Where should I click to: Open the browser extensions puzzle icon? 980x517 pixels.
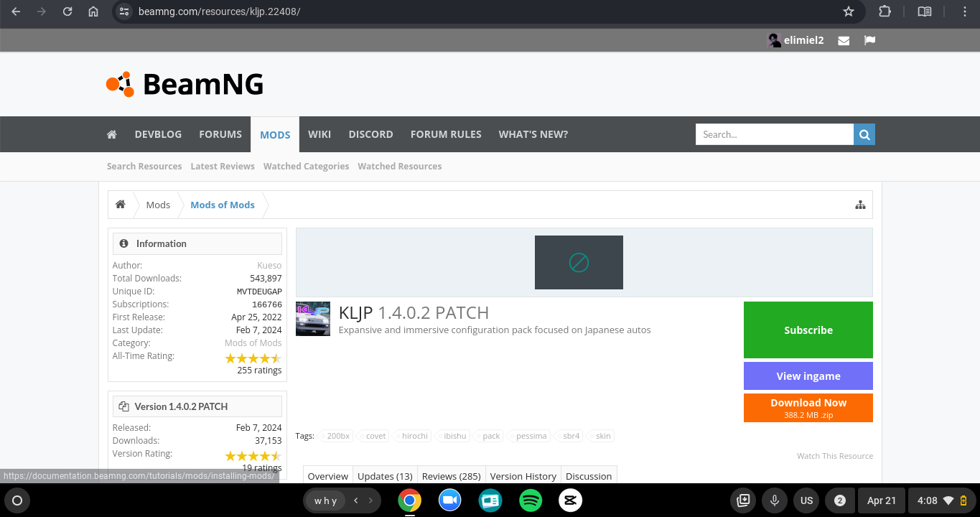tap(885, 11)
